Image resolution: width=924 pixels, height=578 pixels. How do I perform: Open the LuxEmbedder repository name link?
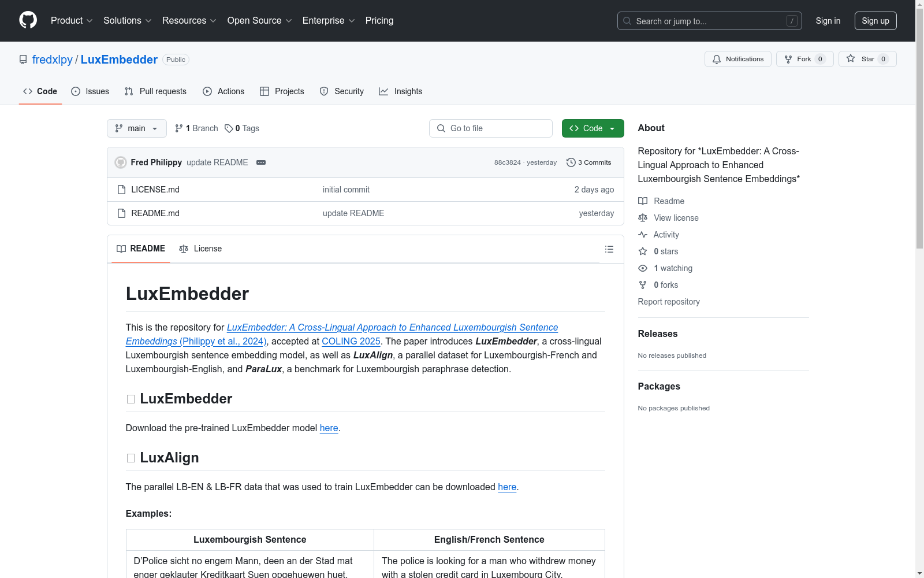pos(119,60)
